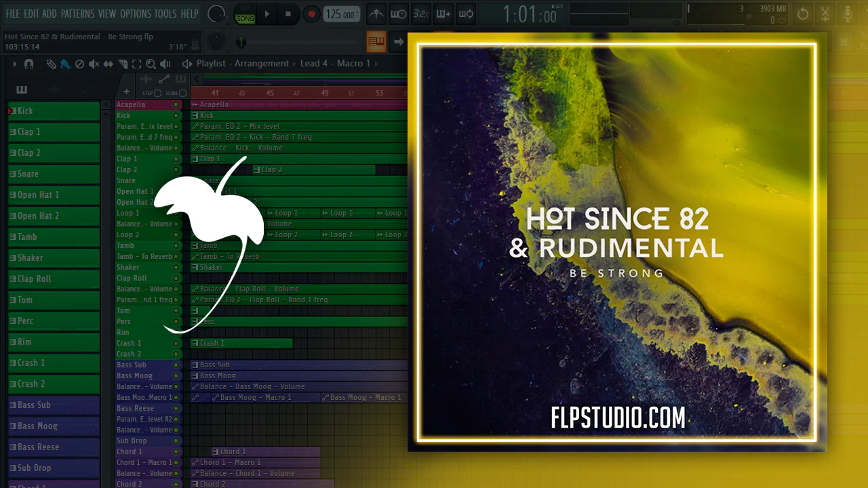Toggle the metronome icon
868x488 pixels.
coord(376,14)
